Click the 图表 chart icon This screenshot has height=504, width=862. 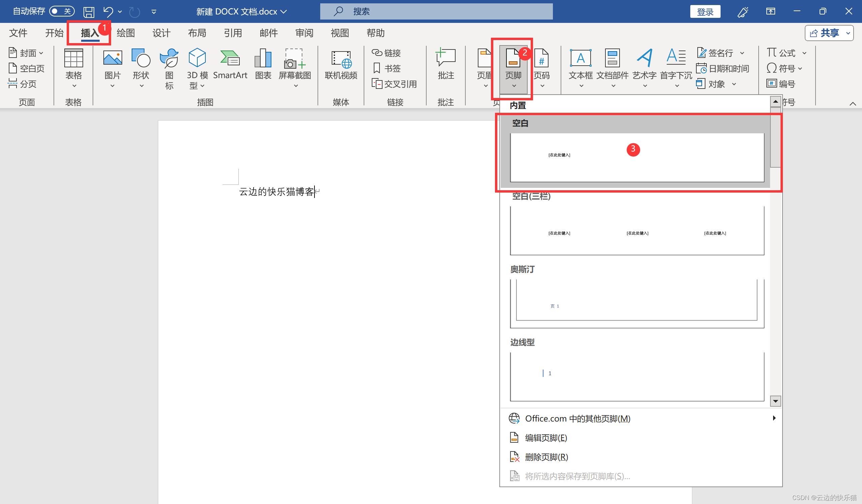pyautogui.click(x=263, y=59)
